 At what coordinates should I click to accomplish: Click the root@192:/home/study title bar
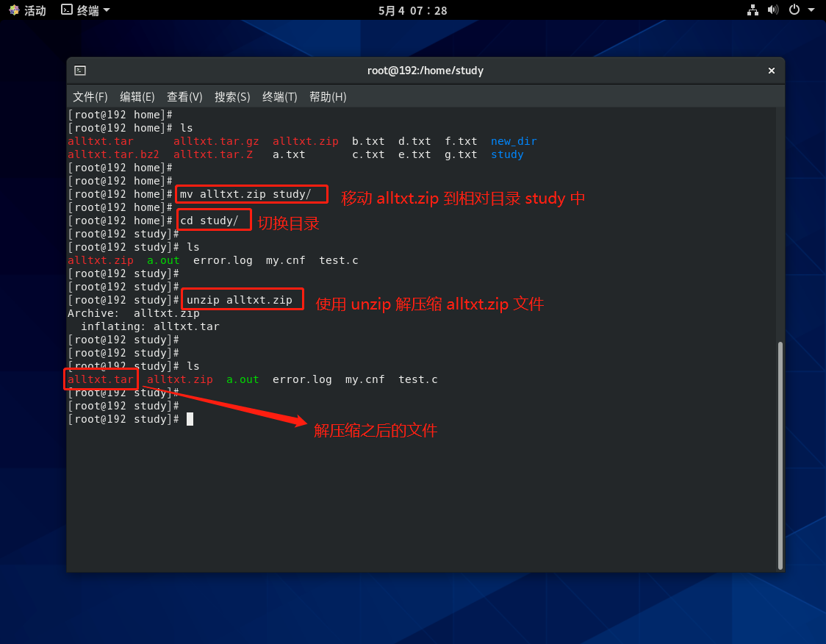coord(425,71)
